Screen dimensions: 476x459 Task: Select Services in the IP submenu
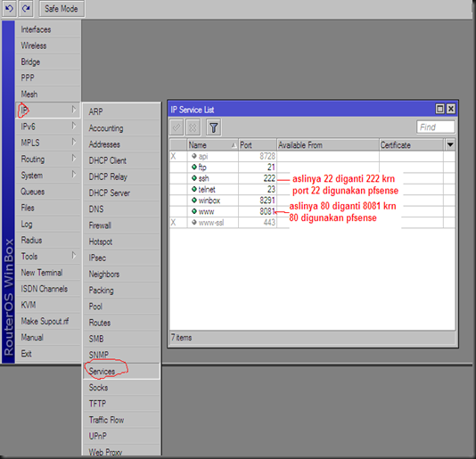[121, 372]
